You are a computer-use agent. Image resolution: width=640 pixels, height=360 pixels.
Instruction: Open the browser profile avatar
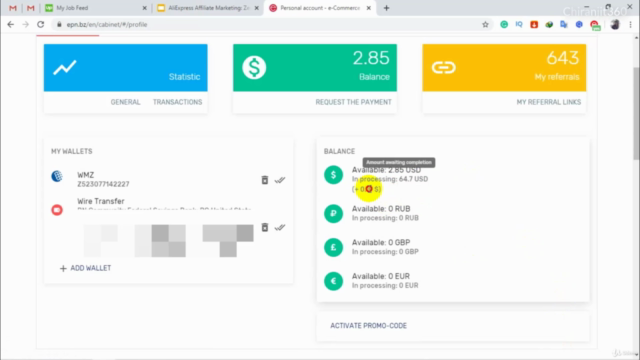click(x=615, y=24)
